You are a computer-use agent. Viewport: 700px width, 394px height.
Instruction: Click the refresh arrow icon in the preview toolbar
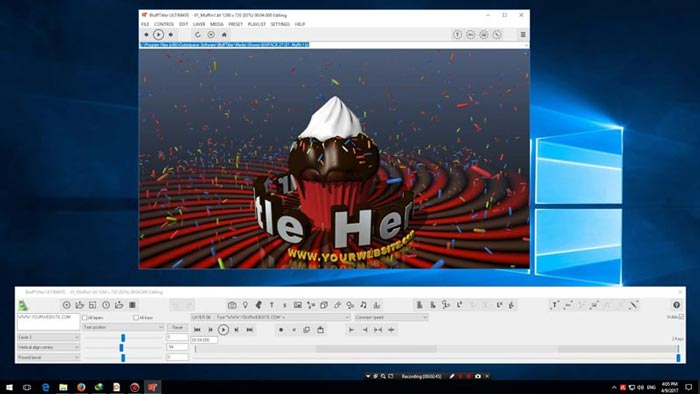click(198, 34)
